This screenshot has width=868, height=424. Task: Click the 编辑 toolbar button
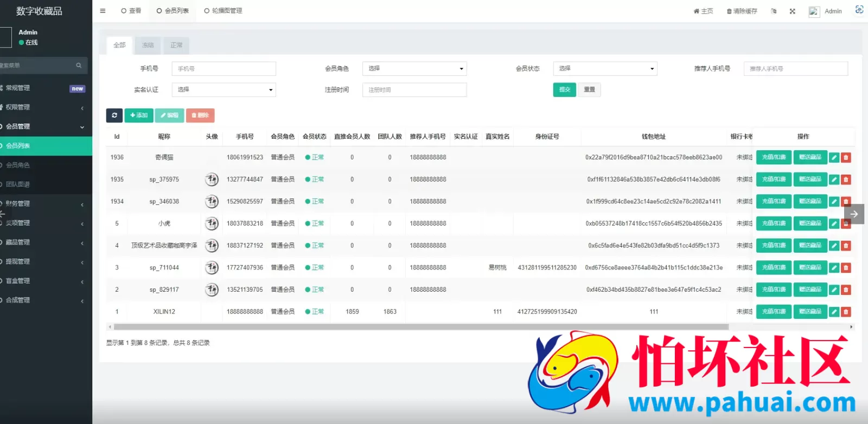[169, 115]
